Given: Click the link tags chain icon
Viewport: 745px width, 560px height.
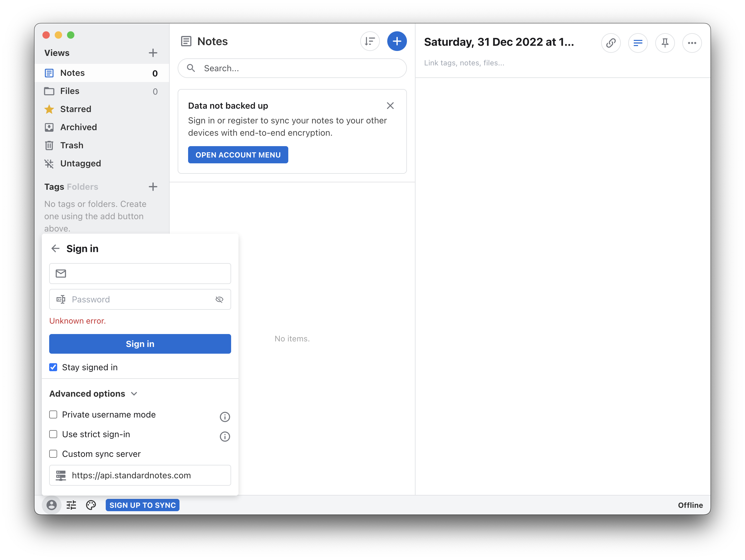Looking at the screenshot, I should point(611,43).
